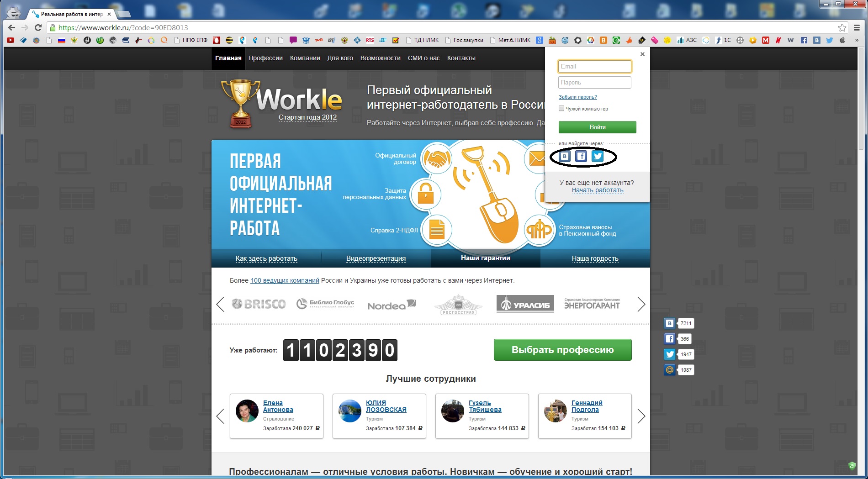The width and height of the screenshot is (868, 479).
Task: Open the Russian flag bookmark
Action: click(x=62, y=40)
